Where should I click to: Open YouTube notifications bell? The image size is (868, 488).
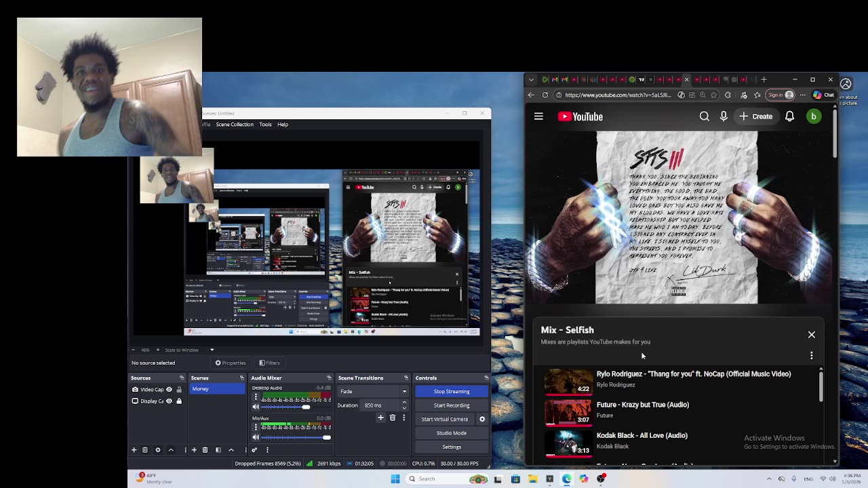789,117
